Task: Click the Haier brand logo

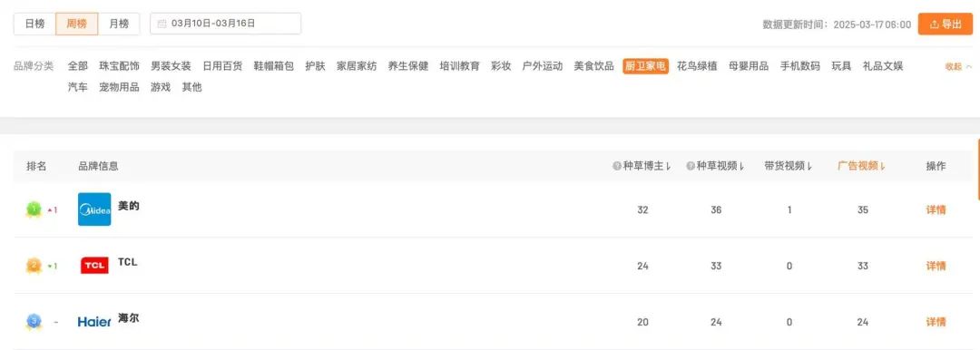Action: [x=94, y=322]
